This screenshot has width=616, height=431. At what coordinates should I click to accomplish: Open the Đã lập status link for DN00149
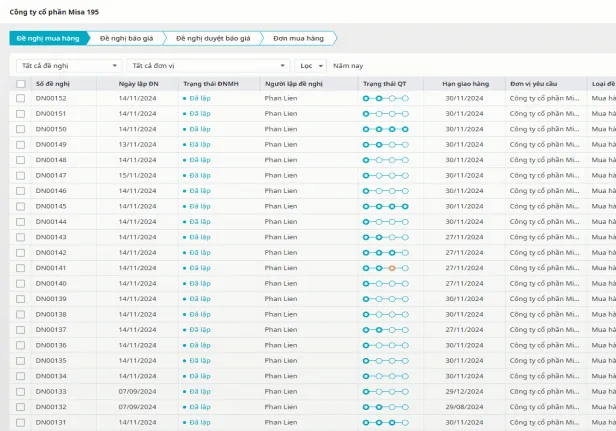pyautogui.click(x=199, y=145)
